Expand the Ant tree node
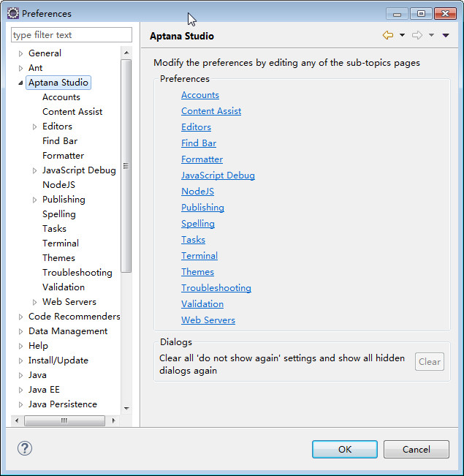Viewport: 464px width, 476px height. click(x=20, y=68)
